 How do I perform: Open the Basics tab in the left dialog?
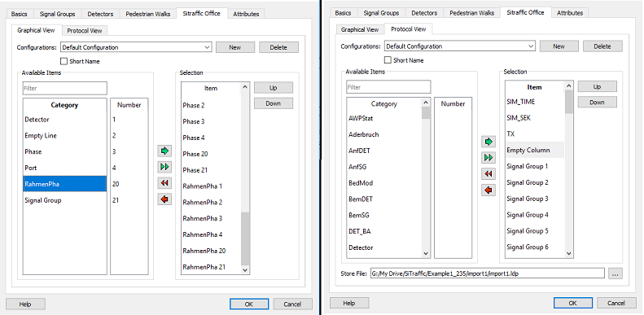tap(20, 14)
